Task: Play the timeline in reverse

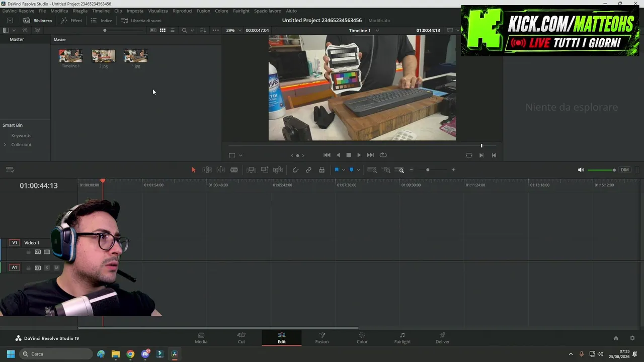Action: (338, 155)
